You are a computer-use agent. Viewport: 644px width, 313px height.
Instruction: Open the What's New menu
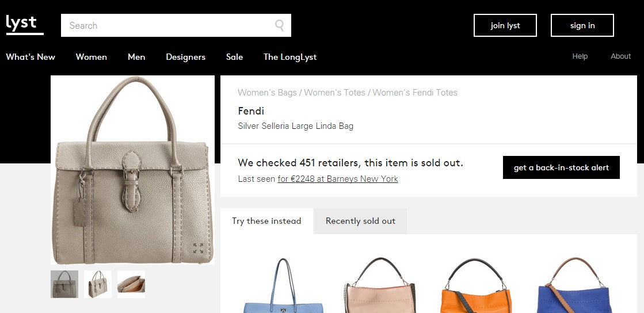coord(31,57)
